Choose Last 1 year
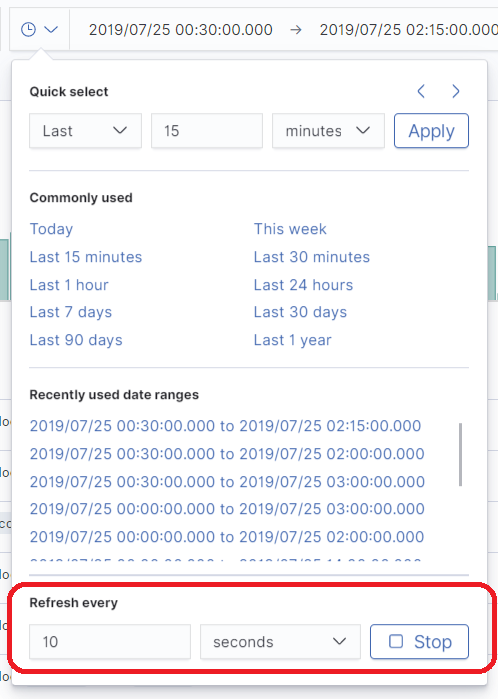 292,341
